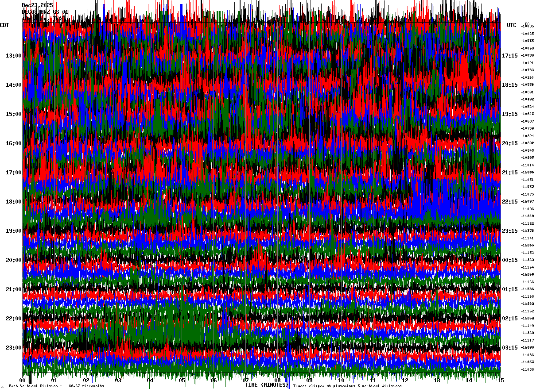The width and height of the screenshot is (536, 392).
Task: Select the 20:00 CDT hour label
Action: (x=14, y=260)
